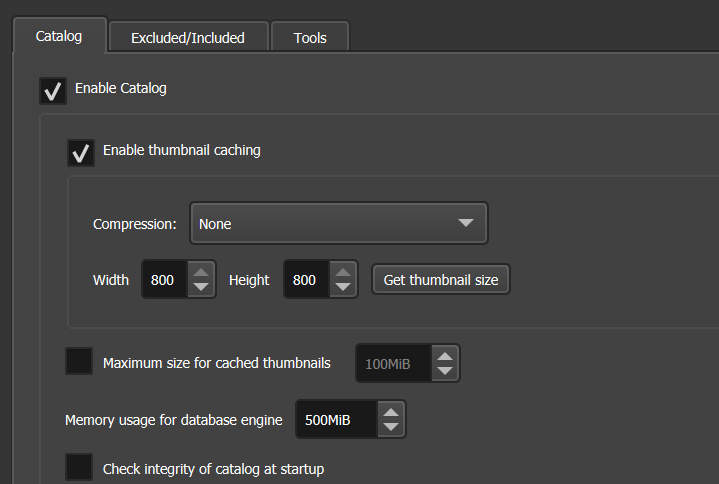Open the Compression dropdown
The height and width of the screenshot is (484, 719).
[338, 224]
